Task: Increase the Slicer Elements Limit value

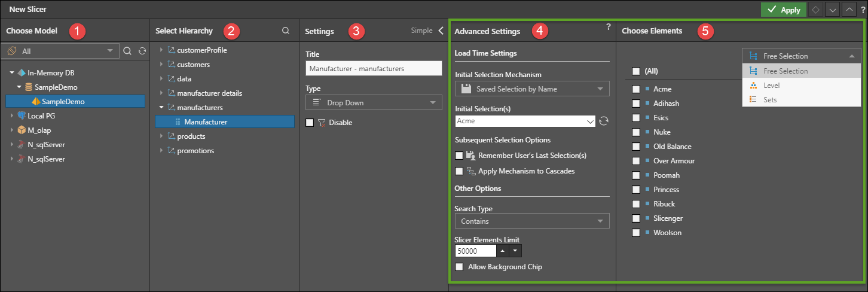Action: pos(503,251)
